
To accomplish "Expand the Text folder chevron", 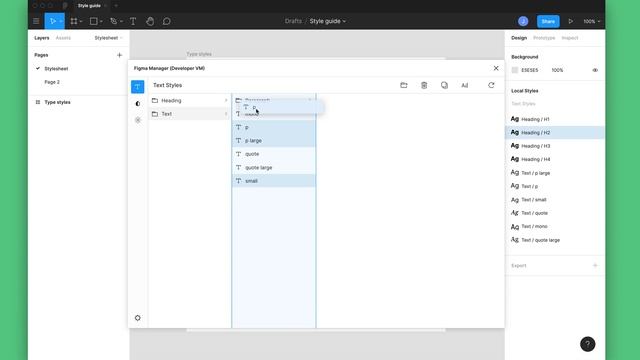I will tap(226, 114).
